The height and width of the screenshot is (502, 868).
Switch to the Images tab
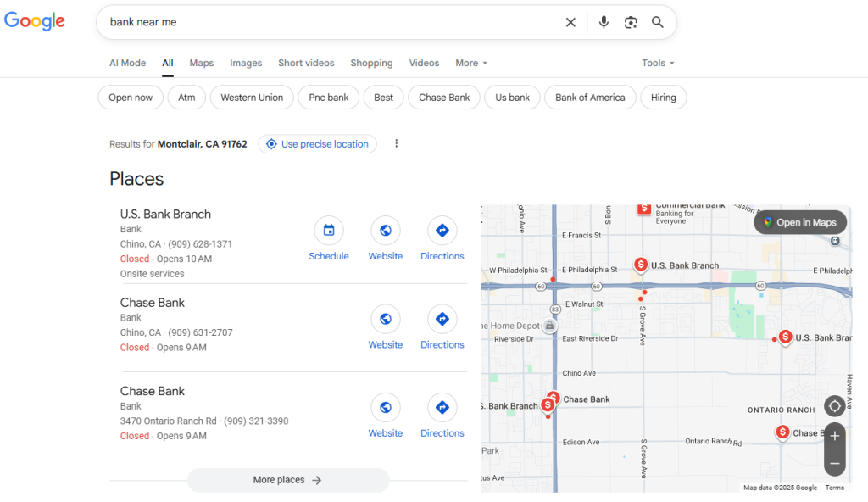(x=246, y=63)
